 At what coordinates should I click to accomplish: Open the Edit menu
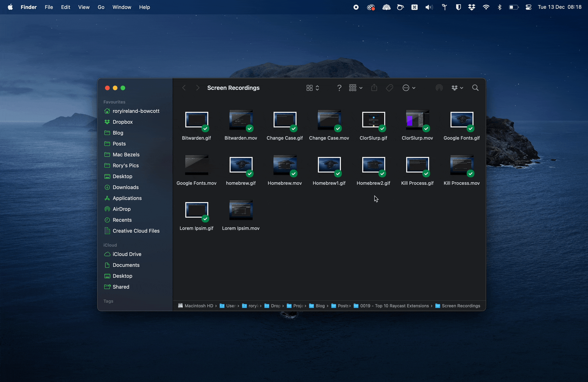66,7
